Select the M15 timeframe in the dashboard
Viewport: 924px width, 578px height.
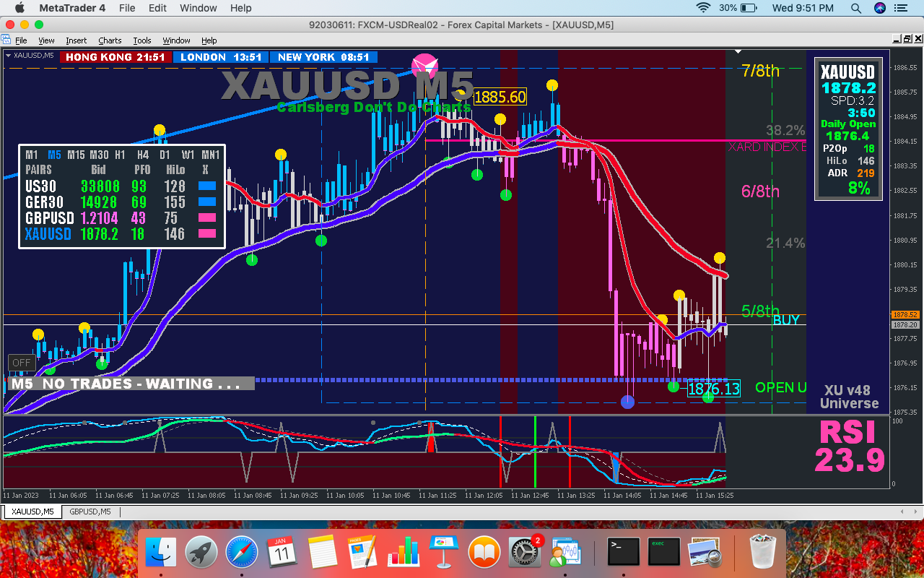(76, 154)
